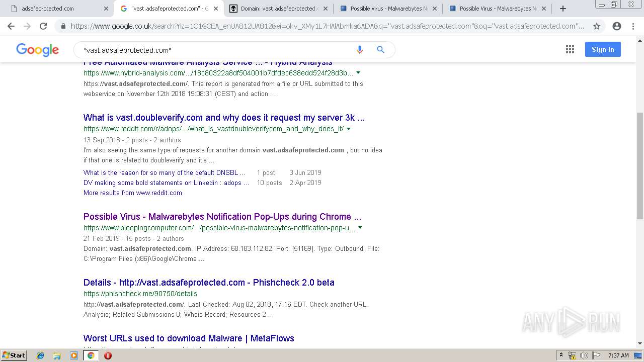Click scrollbar down arrow
Image resolution: width=644 pixels, height=362 pixels.
tap(639, 343)
